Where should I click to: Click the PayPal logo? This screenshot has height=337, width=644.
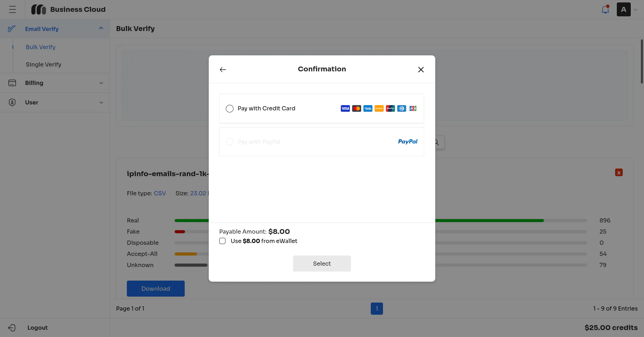[408, 142]
